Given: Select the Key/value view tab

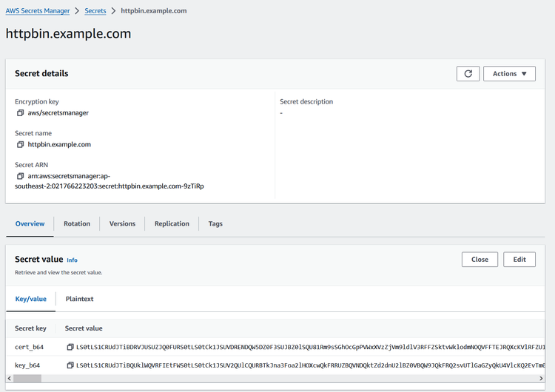Looking at the screenshot, I should click(31, 300).
